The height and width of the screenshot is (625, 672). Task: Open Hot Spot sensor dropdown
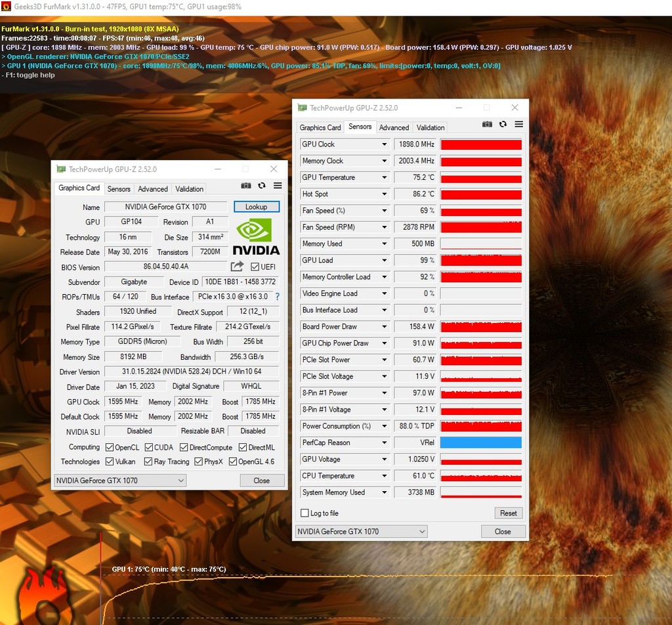[x=385, y=194]
